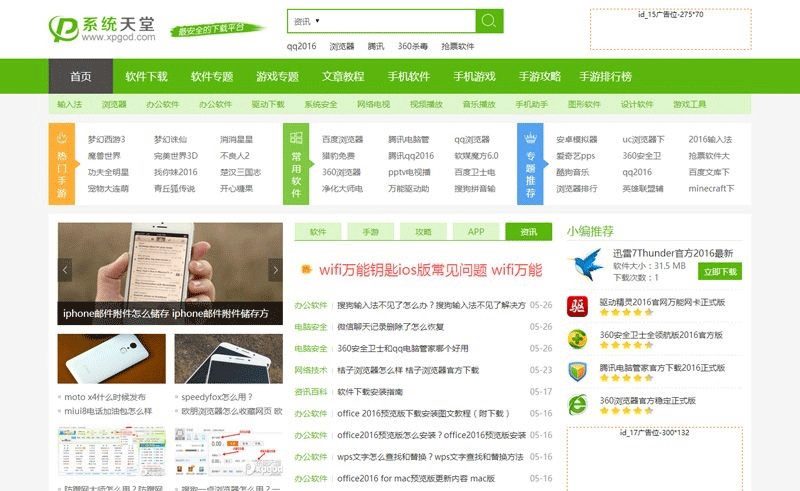
Task: Open the 输入法 subcategory link
Action: pyautogui.click(x=69, y=104)
